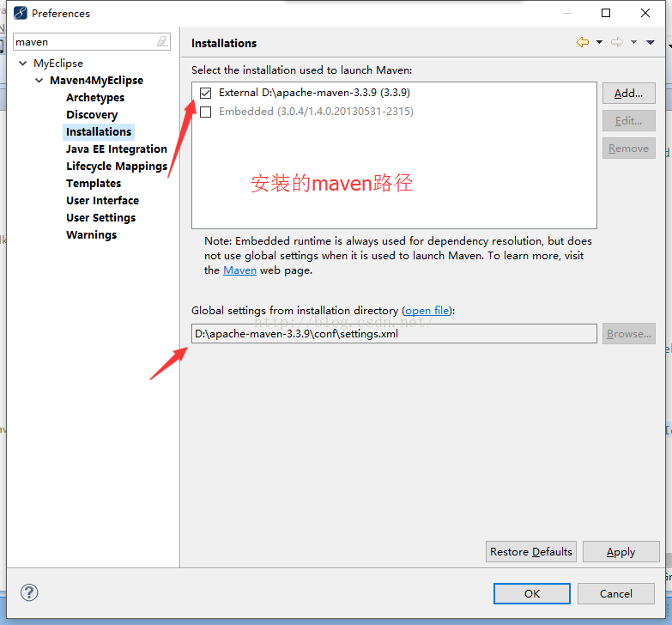Follow the Maven web page link

click(x=240, y=270)
